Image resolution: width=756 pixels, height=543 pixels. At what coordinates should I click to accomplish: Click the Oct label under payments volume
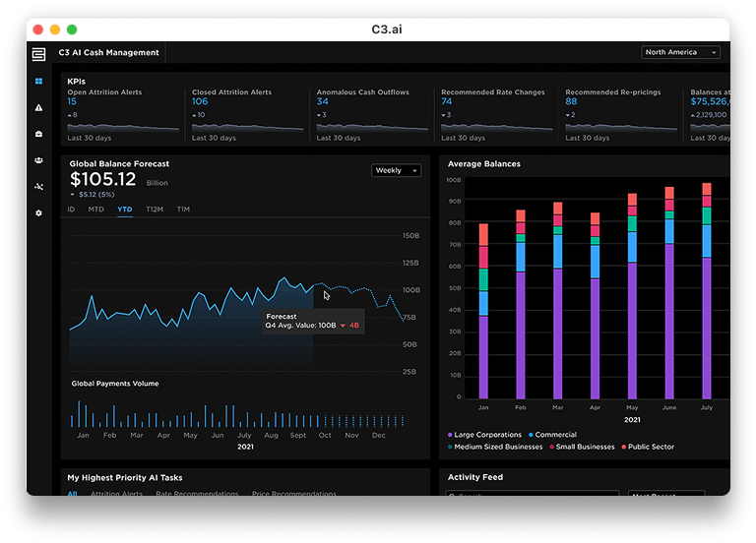[325, 435]
